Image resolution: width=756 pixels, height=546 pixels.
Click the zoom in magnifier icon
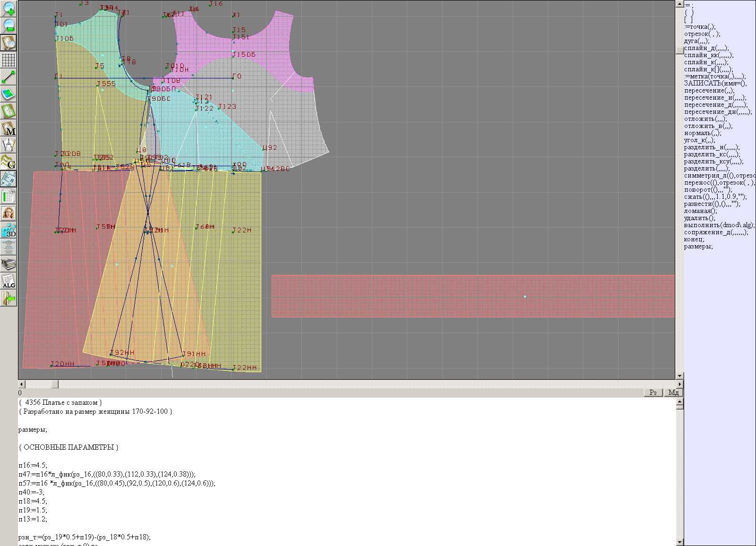click(9, 9)
